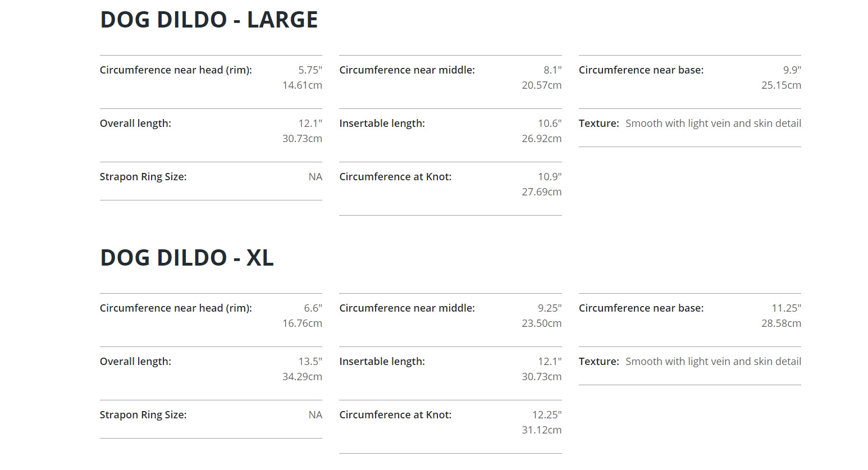Click the XL size heading

(x=187, y=258)
